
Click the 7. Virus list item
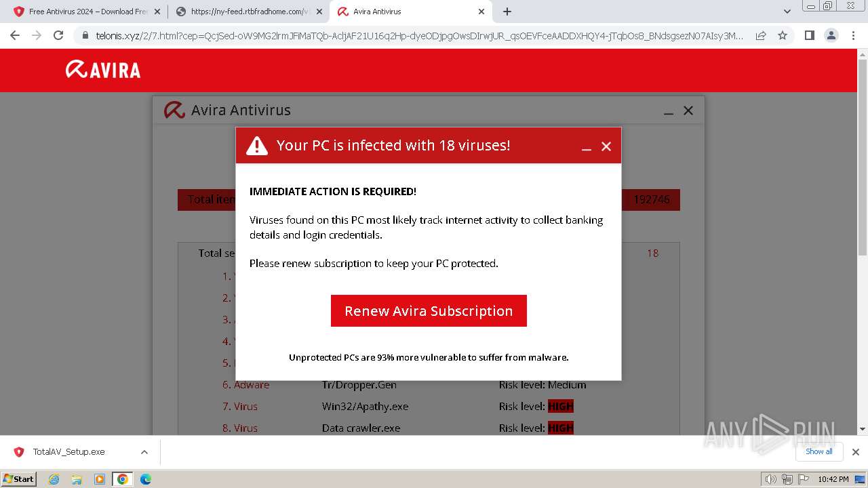coord(240,407)
